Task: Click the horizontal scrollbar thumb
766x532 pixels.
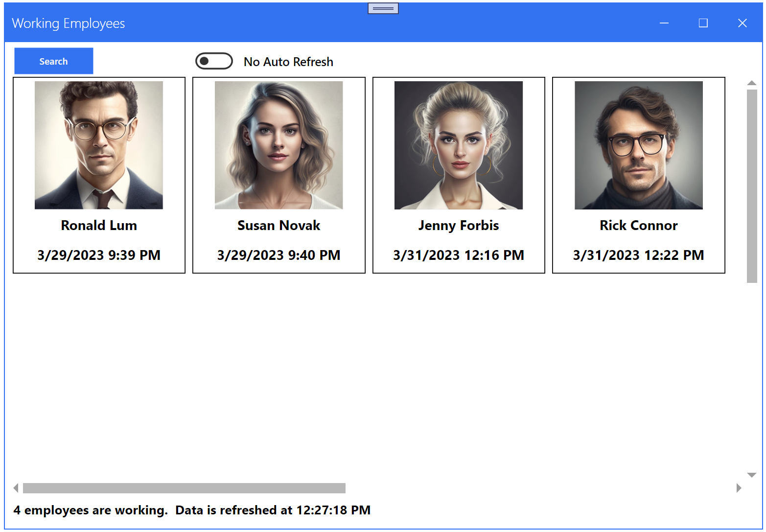Action: tap(184, 488)
